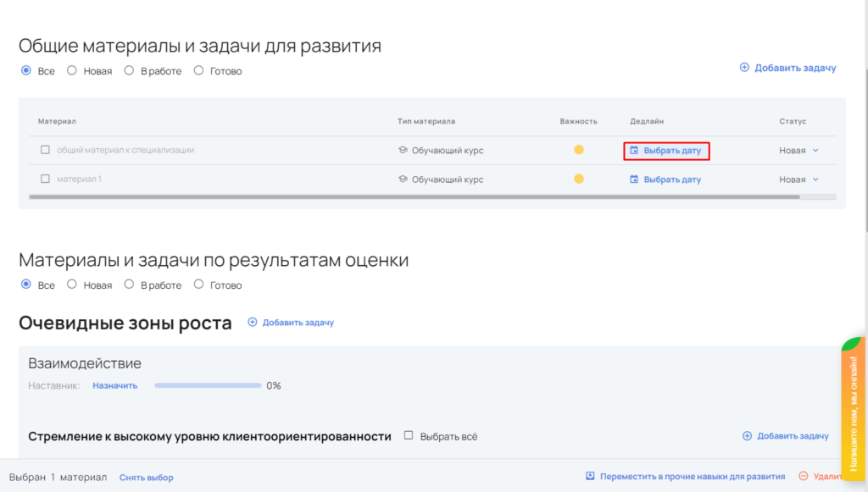868x492 pixels.
Task: Click plus icon in клиентоориентированности row
Action: point(747,436)
